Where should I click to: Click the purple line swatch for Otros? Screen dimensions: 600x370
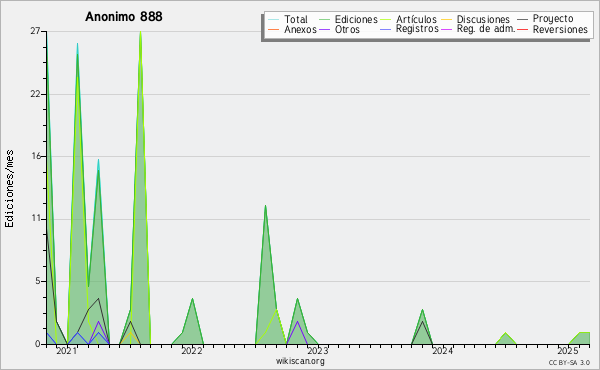pyautogui.click(x=324, y=29)
